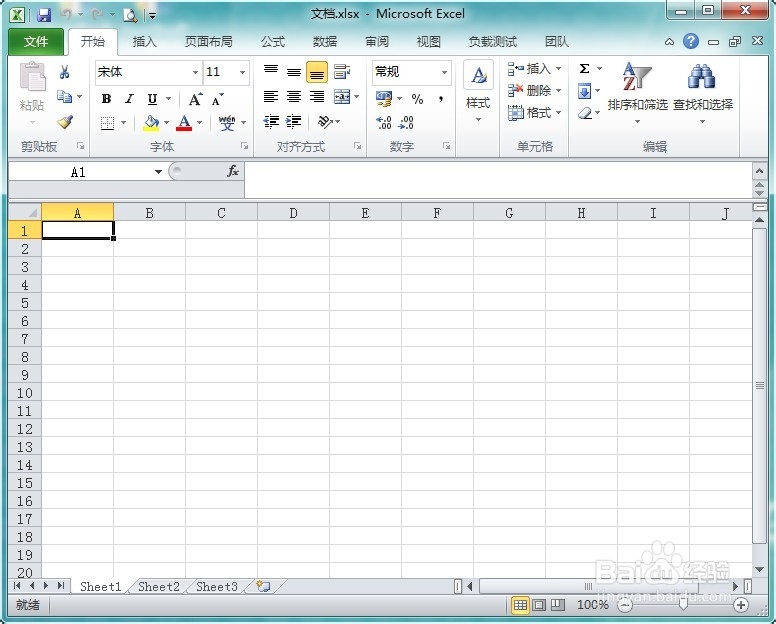The height and width of the screenshot is (624, 776).
Task: Align text right in the cell
Action: pyautogui.click(x=317, y=97)
